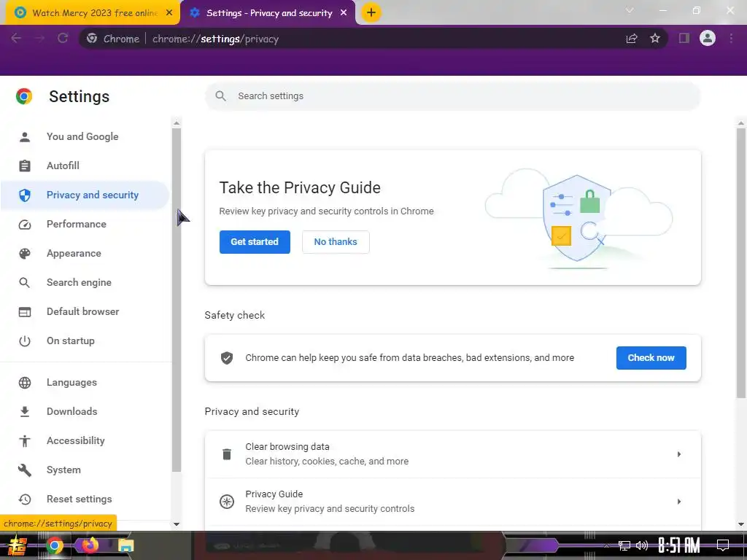Click the trash icon for Clear browsing data
This screenshot has height=560, width=747.
tap(227, 454)
